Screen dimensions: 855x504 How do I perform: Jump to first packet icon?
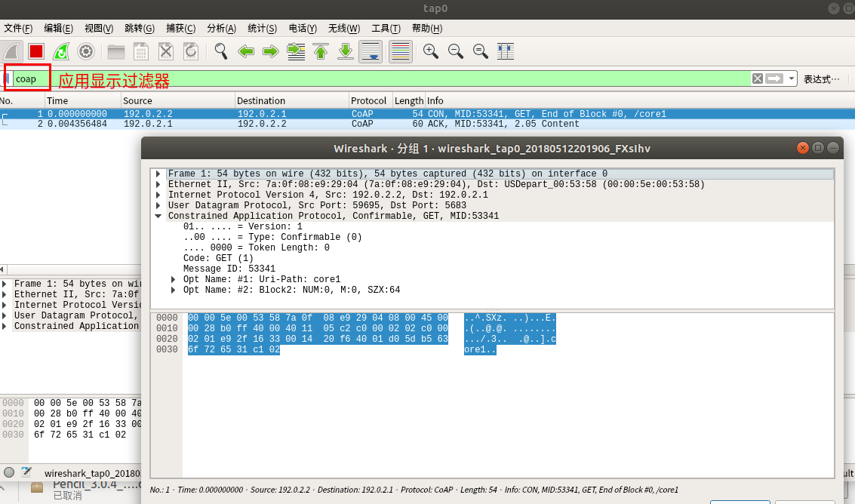point(321,51)
